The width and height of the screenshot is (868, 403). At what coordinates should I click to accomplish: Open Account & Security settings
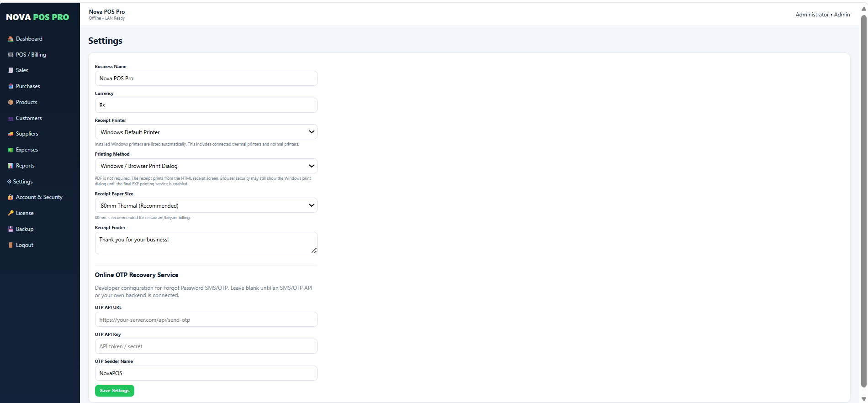coord(40,197)
